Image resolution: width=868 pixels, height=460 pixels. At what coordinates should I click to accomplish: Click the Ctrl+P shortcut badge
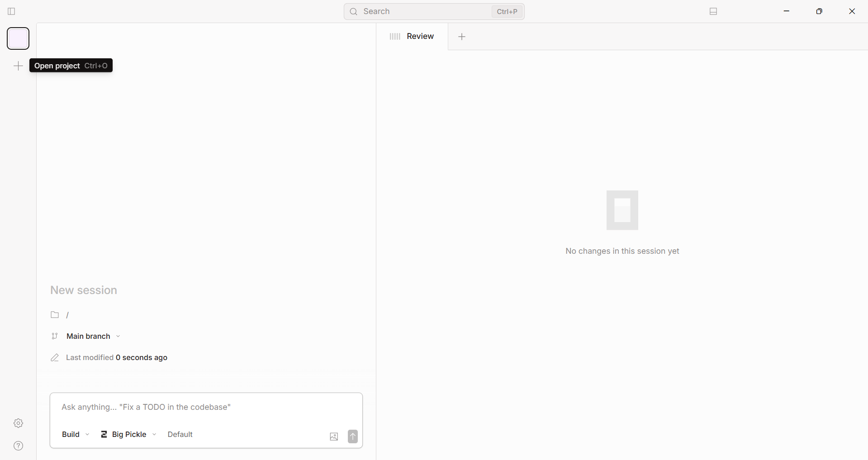point(507,12)
